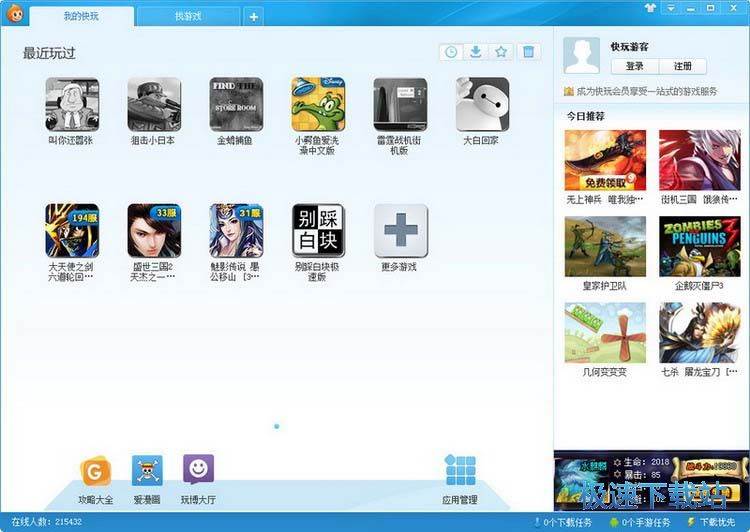750x532 pixels.
Task: Add a new tab with plus button
Action: [254, 16]
